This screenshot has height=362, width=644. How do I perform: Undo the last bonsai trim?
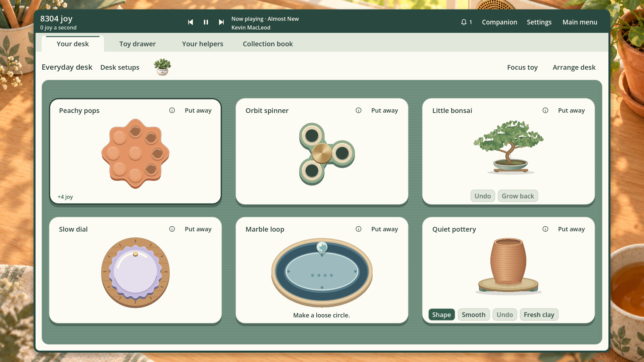pos(483,196)
